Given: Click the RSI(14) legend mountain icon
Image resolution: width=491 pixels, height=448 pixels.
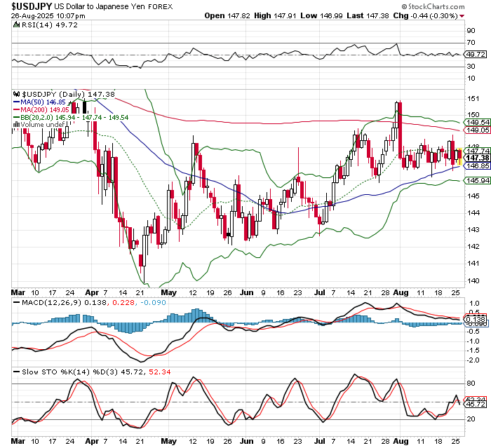Looking at the screenshot, I should click(18, 26).
